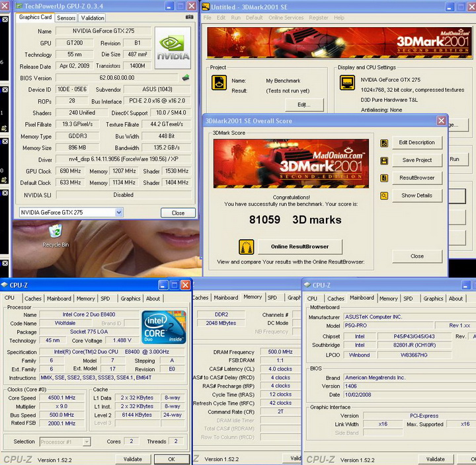Open the File menu in 3DMark2001 SE

pyautogui.click(x=208, y=18)
